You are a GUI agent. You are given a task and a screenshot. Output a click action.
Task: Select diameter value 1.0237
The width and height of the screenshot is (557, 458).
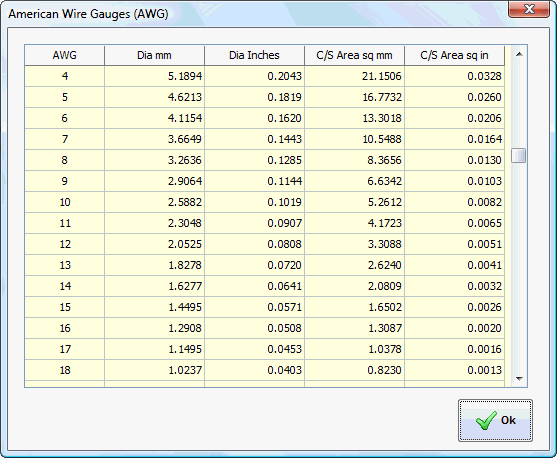pos(155,370)
